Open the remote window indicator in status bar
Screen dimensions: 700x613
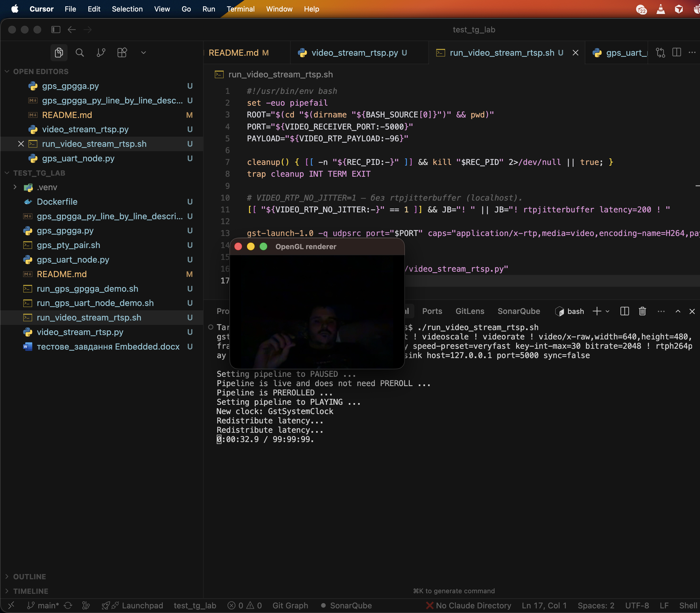[x=11, y=606]
